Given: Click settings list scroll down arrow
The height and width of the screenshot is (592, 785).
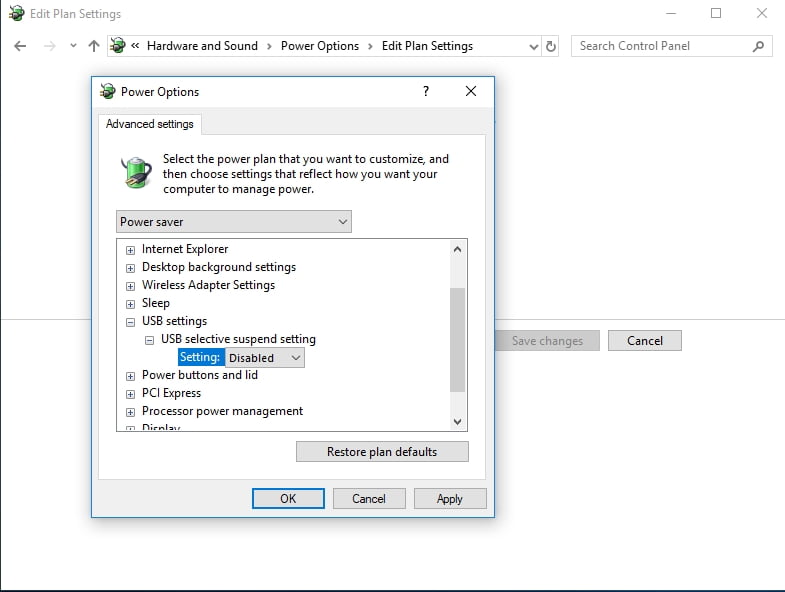Looking at the screenshot, I should coord(457,422).
